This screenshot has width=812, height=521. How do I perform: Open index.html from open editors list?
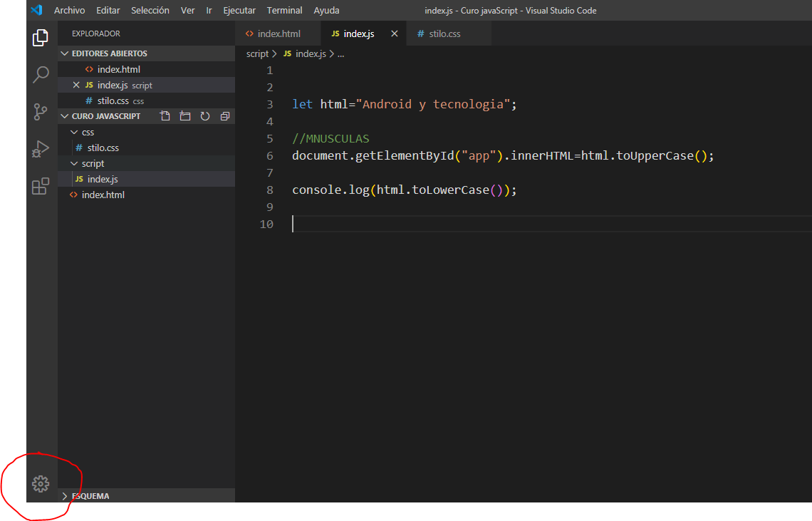pyautogui.click(x=147, y=69)
